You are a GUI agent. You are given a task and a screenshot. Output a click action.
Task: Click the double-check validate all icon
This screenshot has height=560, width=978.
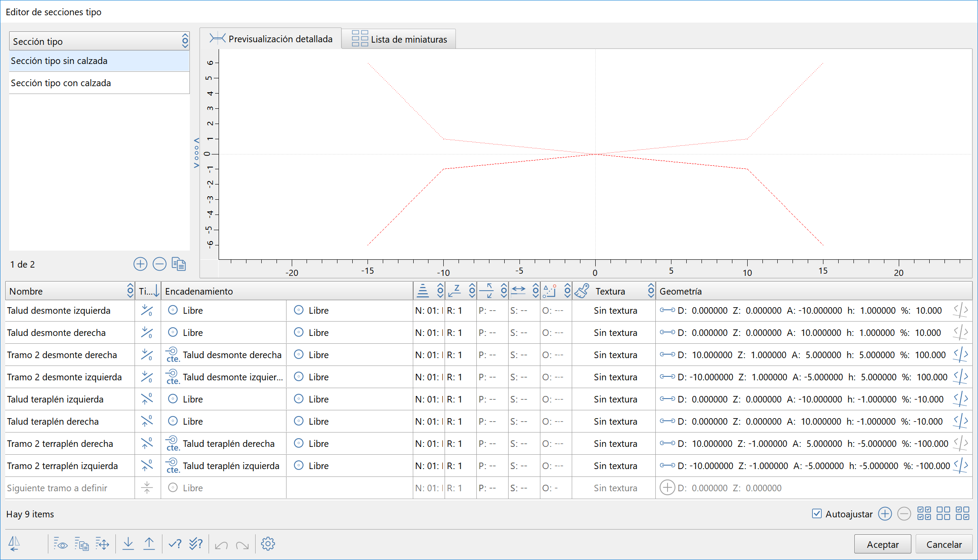click(x=196, y=543)
